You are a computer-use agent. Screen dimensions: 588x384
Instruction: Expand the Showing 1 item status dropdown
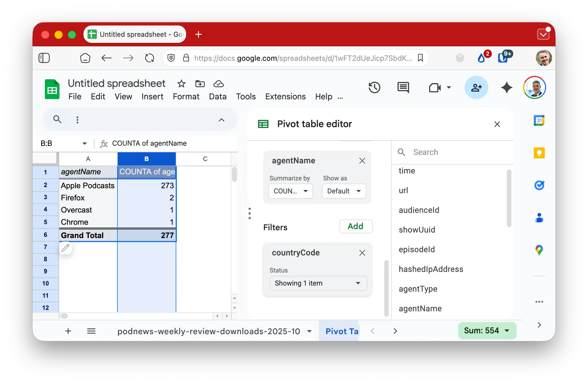(318, 283)
